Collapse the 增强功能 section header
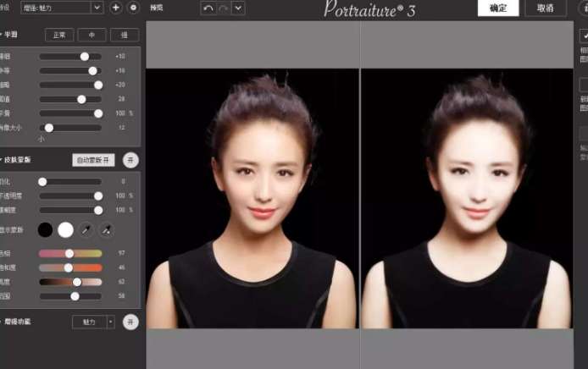This screenshot has width=588, height=369. [15, 322]
